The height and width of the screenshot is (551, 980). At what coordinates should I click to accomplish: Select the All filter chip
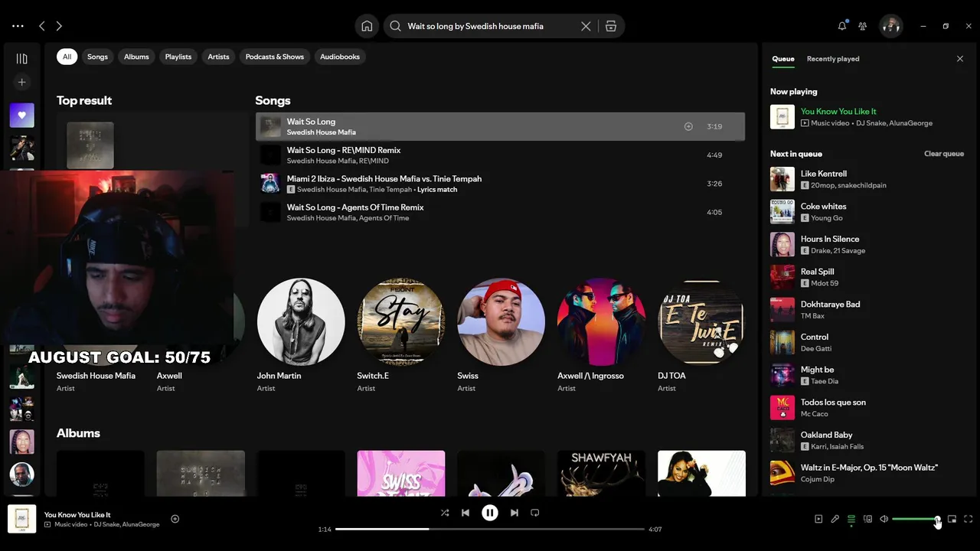(67, 57)
